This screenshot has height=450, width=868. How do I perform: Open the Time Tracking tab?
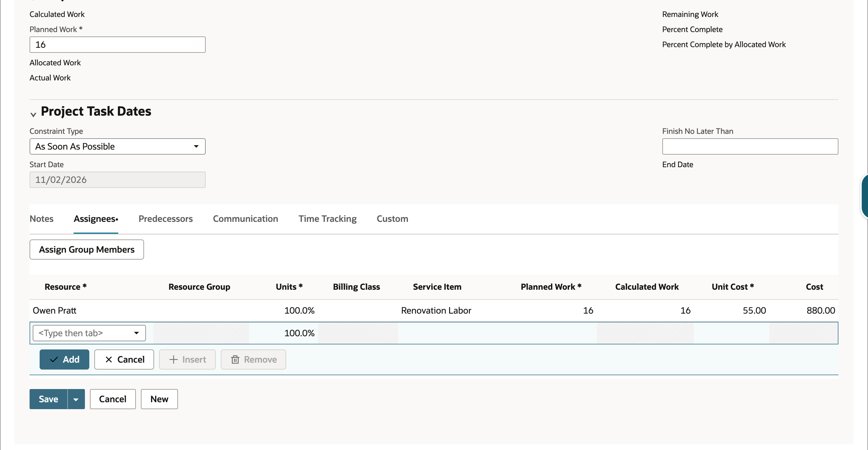pos(327,219)
